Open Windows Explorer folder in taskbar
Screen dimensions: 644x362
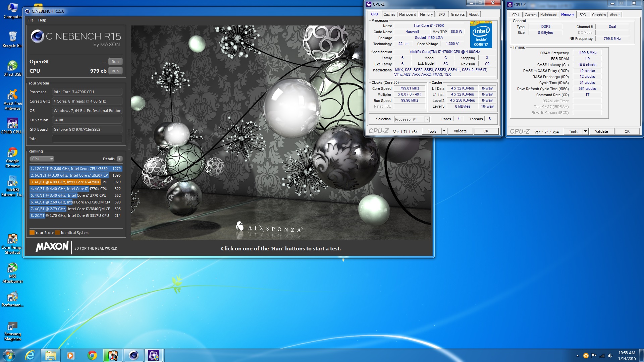tap(51, 355)
